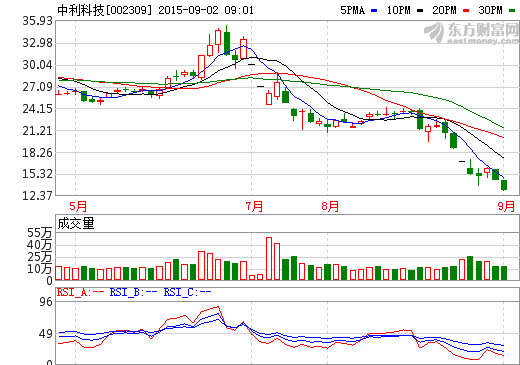Click the 8月 month marker
Viewport: 520px width, 365px height.
click(330, 206)
